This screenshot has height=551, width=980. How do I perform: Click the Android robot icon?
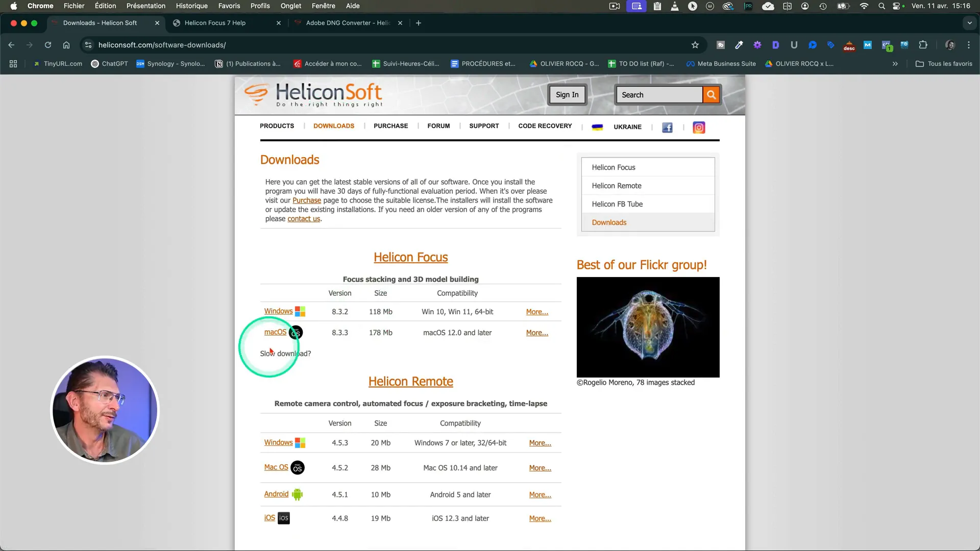click(297, 494)
